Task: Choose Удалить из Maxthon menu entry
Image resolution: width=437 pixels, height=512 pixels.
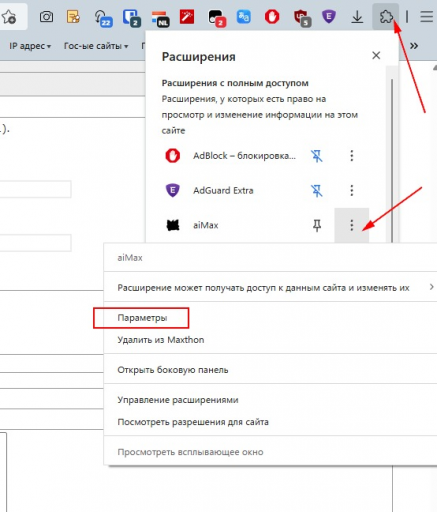Action: [161, 340]
